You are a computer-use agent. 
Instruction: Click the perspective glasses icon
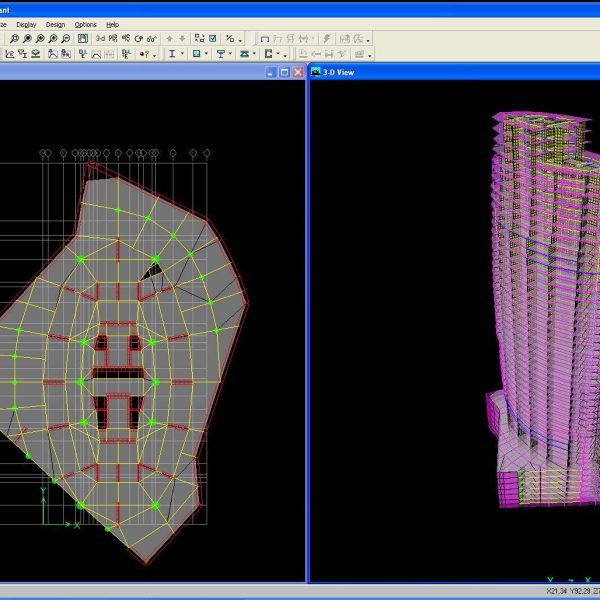pyautogui.click(x=151, y=38)
